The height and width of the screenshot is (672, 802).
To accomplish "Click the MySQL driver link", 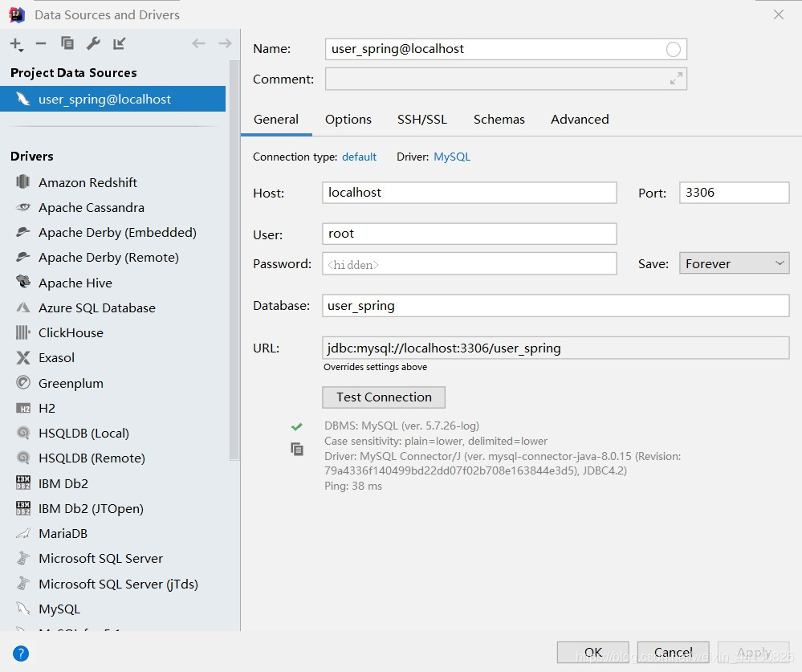I will tap(452, 157).
